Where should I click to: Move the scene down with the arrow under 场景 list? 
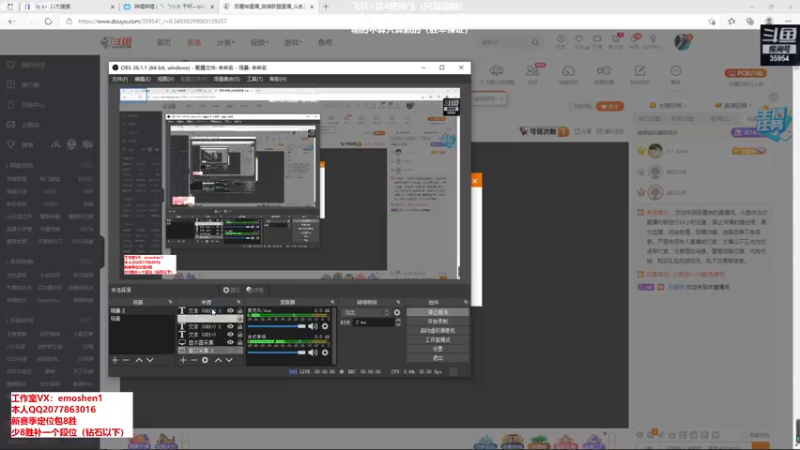pos(150,360)
